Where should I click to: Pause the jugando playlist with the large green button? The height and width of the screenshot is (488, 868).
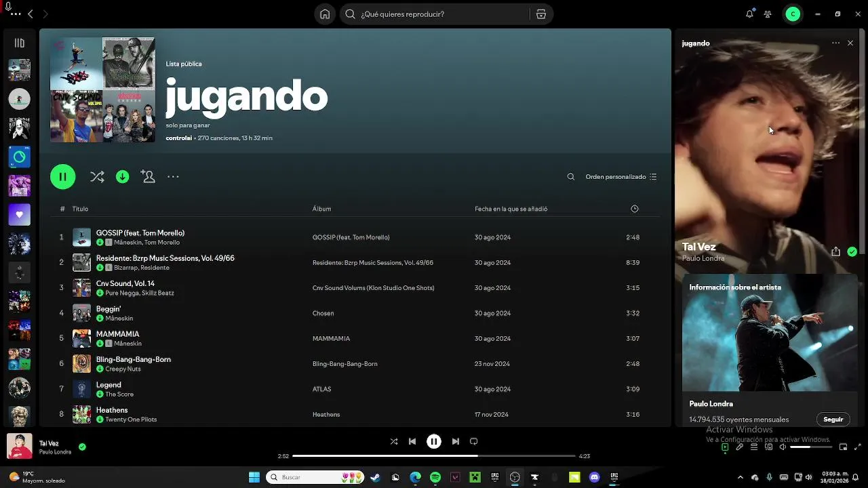[62, 177]
